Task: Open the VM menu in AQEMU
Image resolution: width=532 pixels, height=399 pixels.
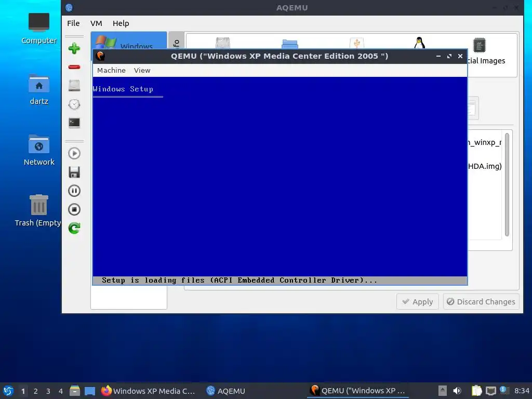Action: [96, 23]
